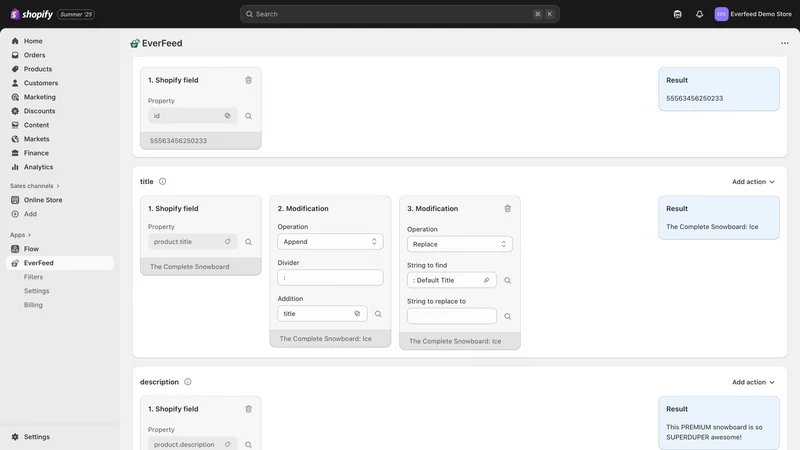This screenshot has height=450, width=800.
Task: Search properties next to String to find
Action: click(x=508, y=280)
